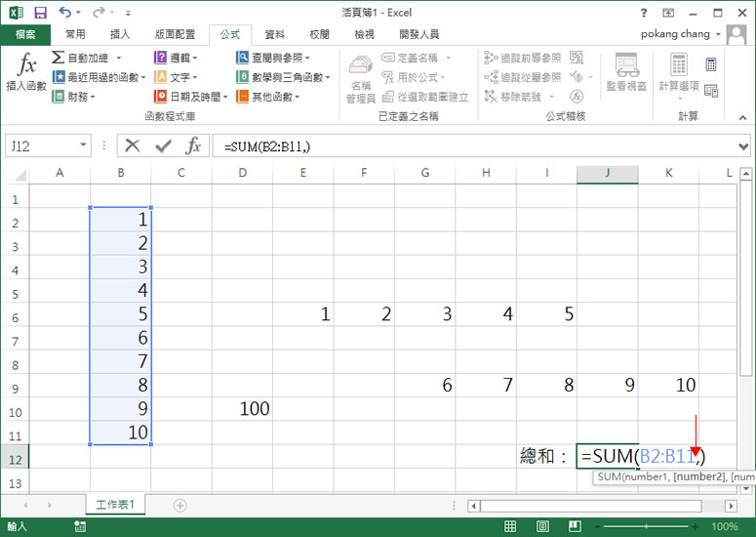Click the zoom slider in status bar

(646, 526)
